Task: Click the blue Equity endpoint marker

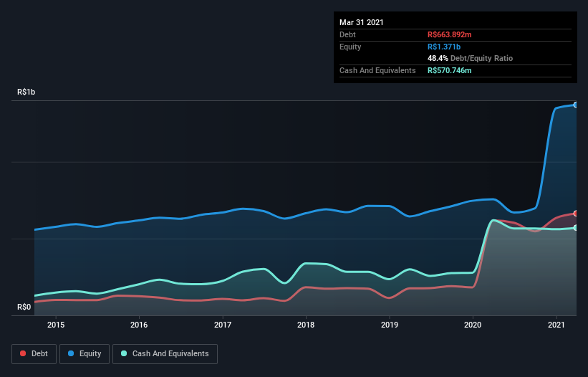Action: point(576,105)
